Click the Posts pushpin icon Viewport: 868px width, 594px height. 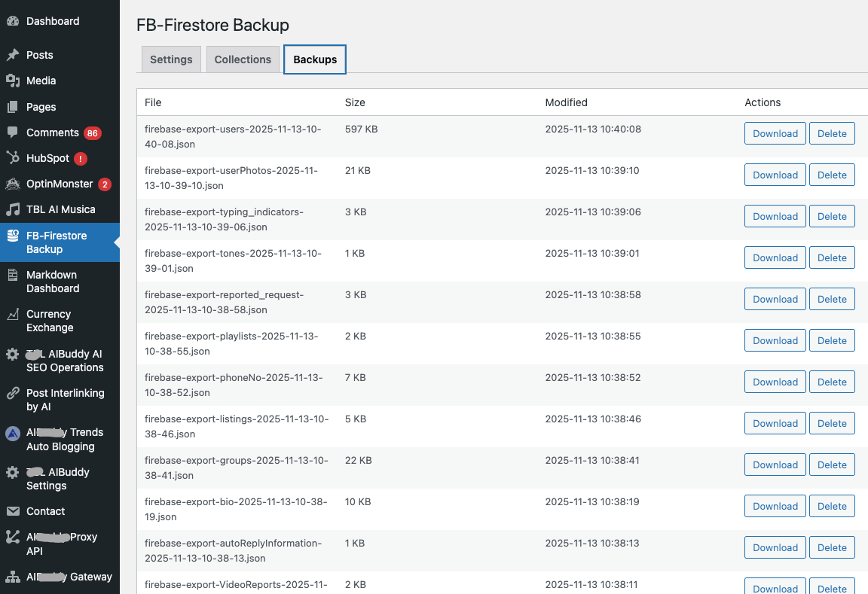[13, 55]
